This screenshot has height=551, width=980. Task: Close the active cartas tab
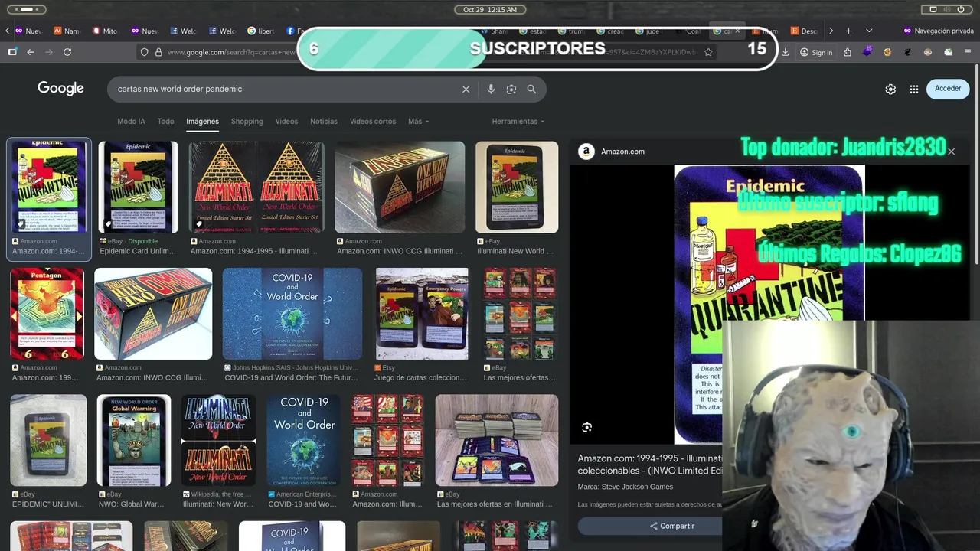[x=738, y=31]
